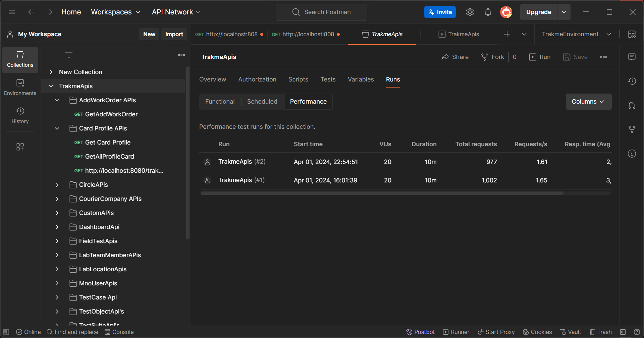Image resolution: width=644 pixels, height=338 pixels.
Task: Open the forks icon in right sidebar
Action: pos(632,129)
